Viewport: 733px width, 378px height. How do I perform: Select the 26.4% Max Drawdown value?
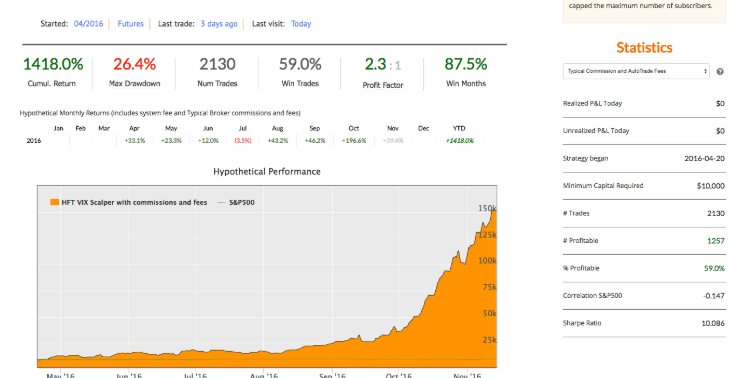pyautogui.click(x=134, y=64)
